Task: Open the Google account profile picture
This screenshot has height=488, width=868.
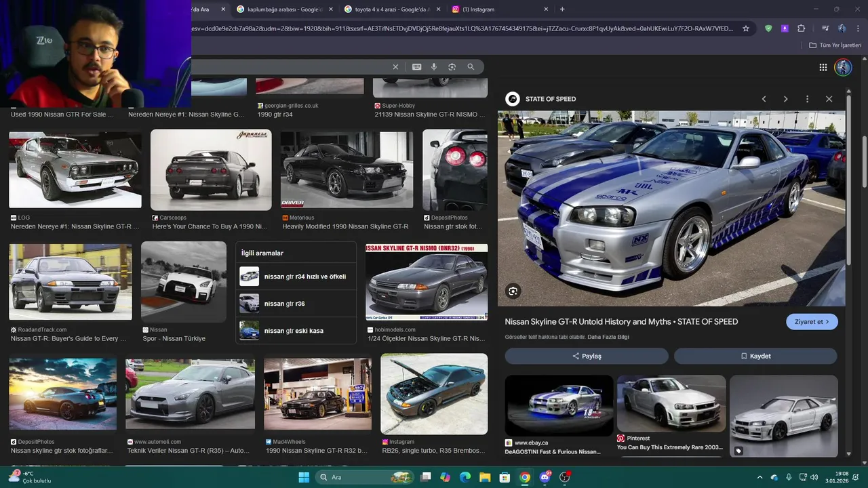Action: click(x=843, y=67)
